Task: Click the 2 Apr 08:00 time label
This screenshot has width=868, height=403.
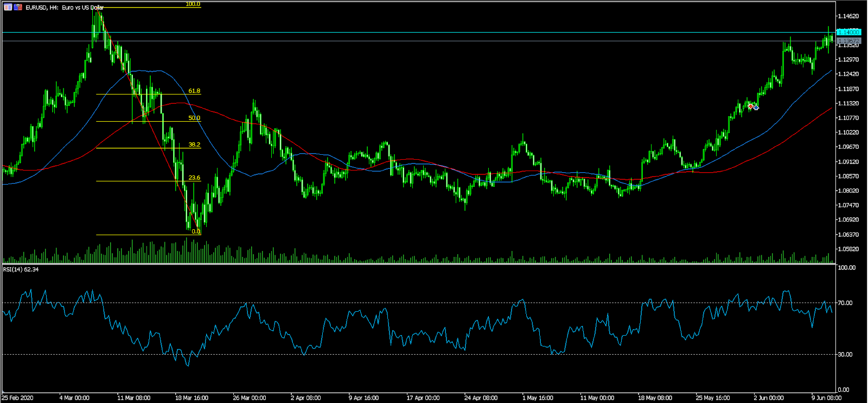Action: (305, 398)
